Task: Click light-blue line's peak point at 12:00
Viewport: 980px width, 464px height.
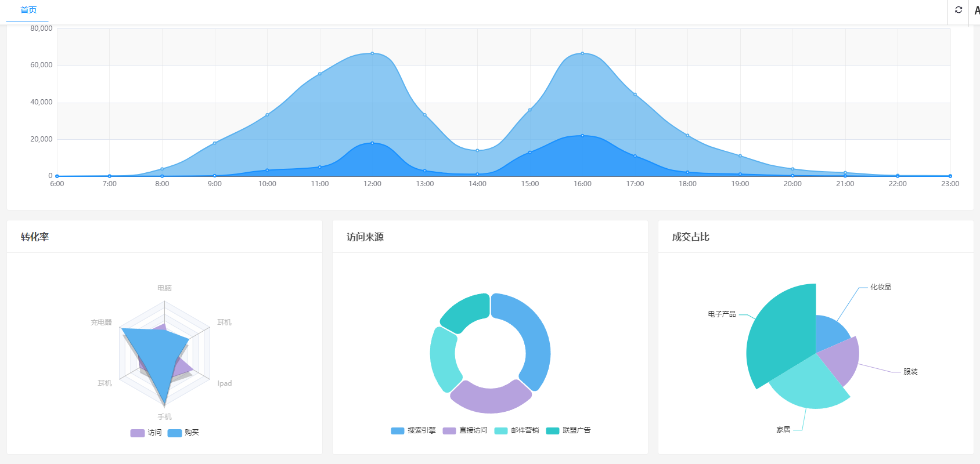Action: [372, 53]
